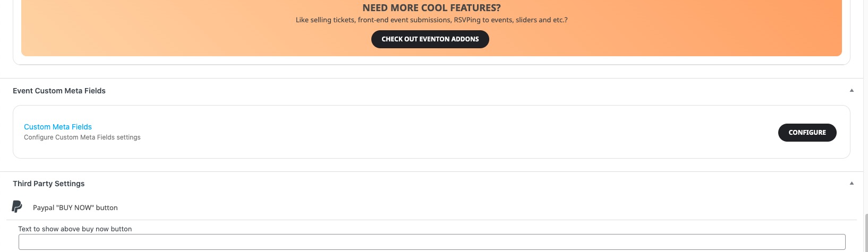This screenshot has height=252, width=868.
Task: Select the Third Party Settings heading
Action: tap(49, 184)
